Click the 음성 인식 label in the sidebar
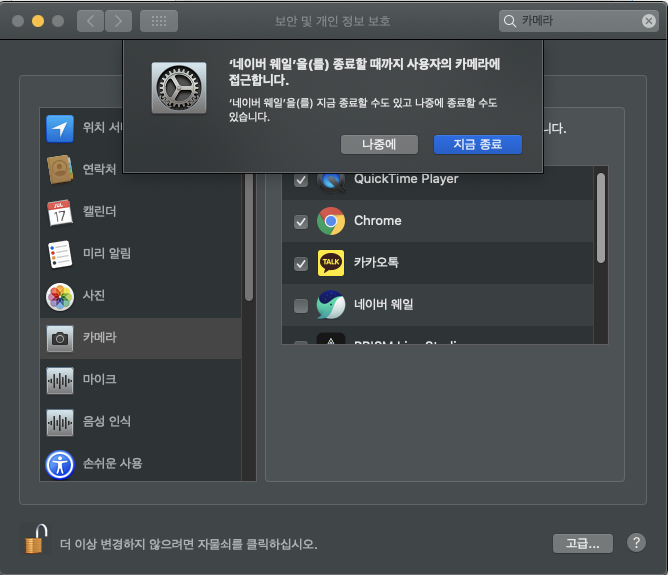 (107, 421)
